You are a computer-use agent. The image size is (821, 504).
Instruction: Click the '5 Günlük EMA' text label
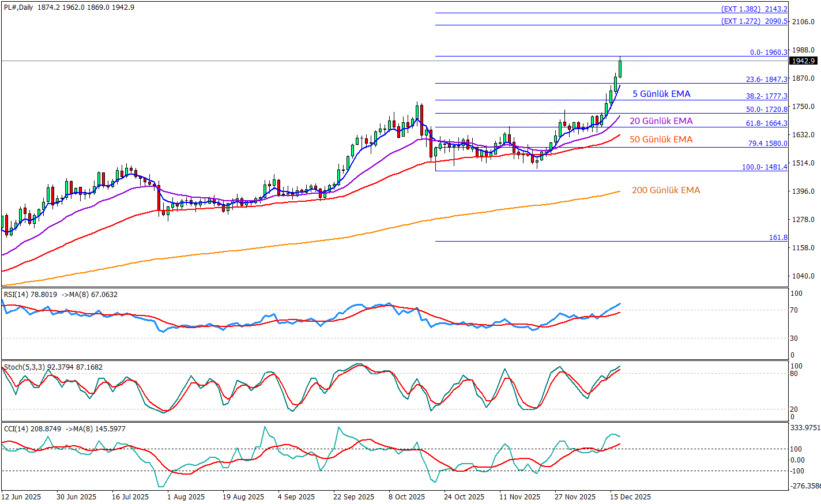[661, 94]
